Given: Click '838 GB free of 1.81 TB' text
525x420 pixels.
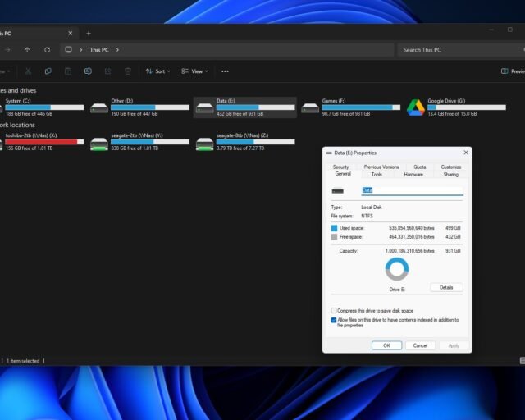Looking at the screenshot, I should click(x=135, y=148).
